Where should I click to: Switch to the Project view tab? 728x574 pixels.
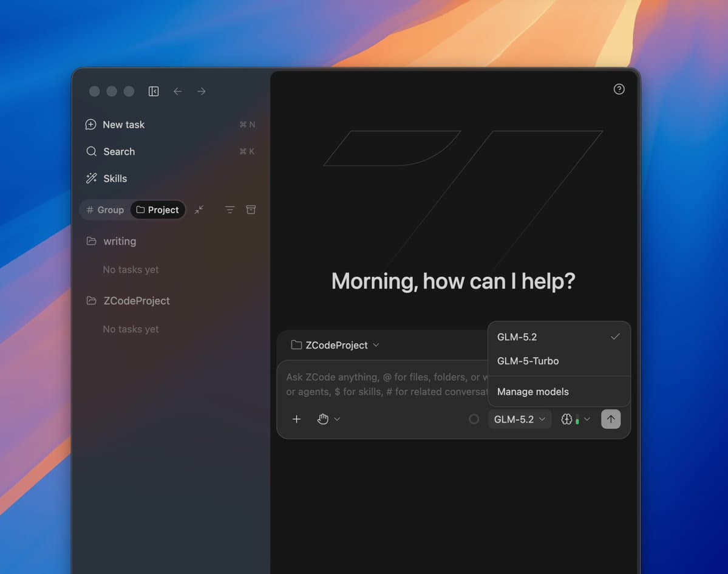(x=158, y=210)
